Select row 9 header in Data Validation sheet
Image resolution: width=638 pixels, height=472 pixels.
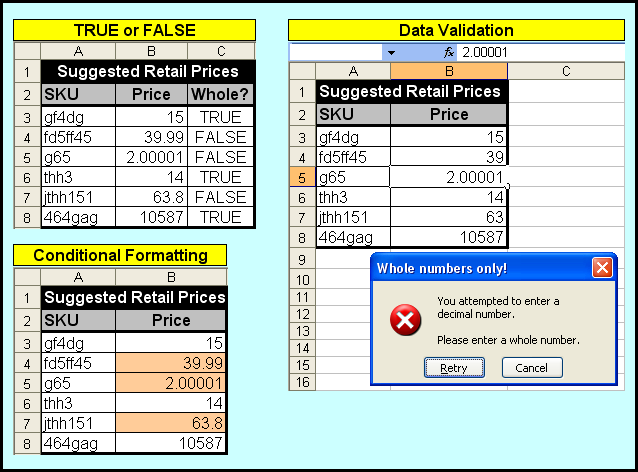click(x=302, y=259)
